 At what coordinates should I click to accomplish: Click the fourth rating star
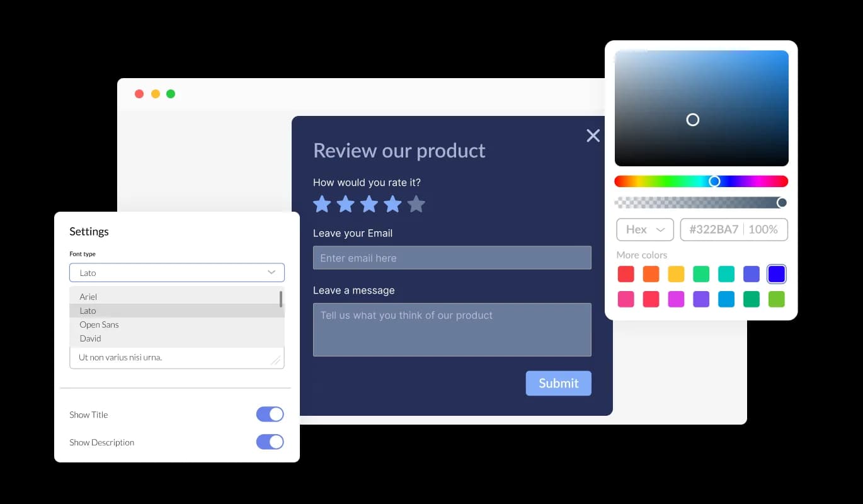point(392,203)
